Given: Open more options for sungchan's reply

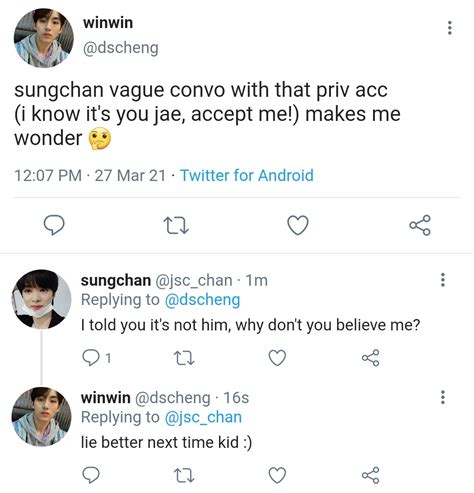Looking at the screenshot, I should click(x=443, y=280).
